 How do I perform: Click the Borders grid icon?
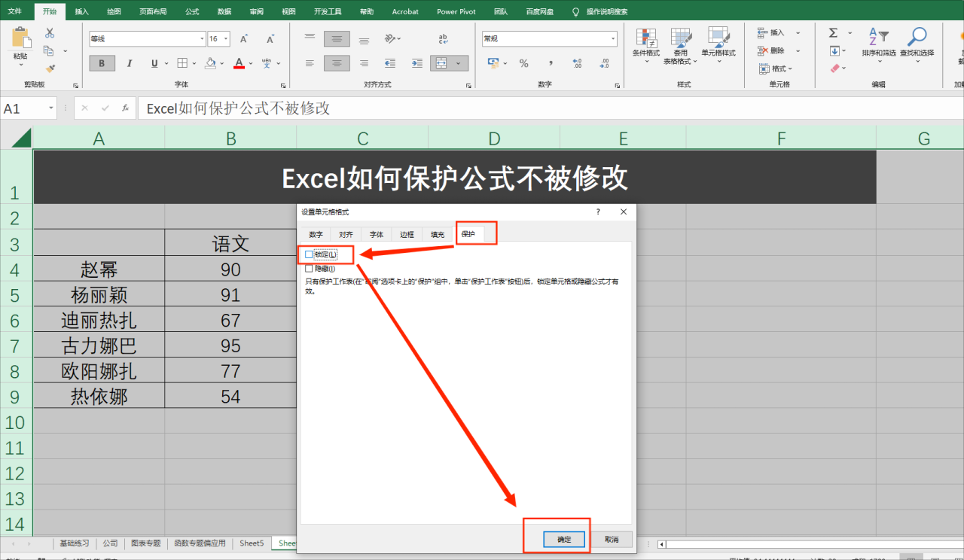[x=182, y=63]
